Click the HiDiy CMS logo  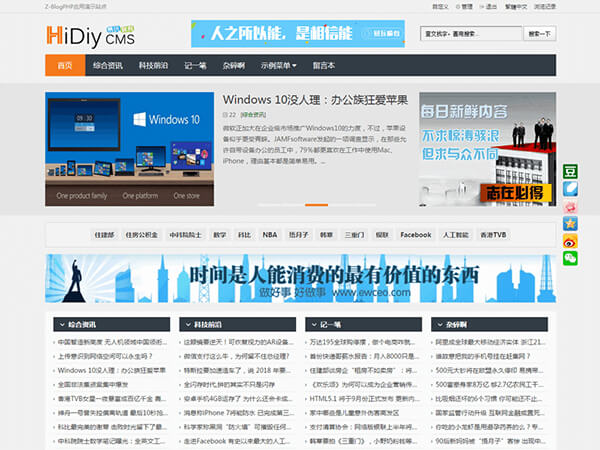(x=86, y=33)
